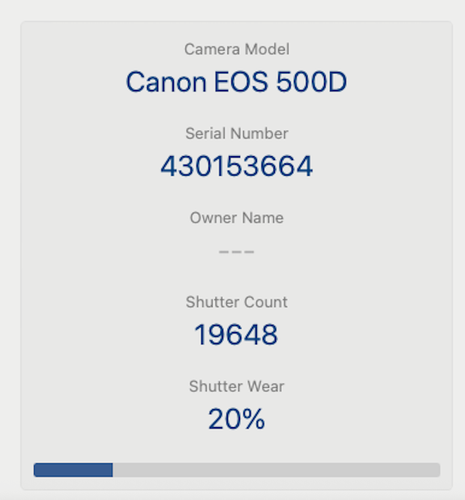The height and width of the screenshot is (500, 465).
Task: Click the Shutter Count label
Action: [x=237, y=302]
